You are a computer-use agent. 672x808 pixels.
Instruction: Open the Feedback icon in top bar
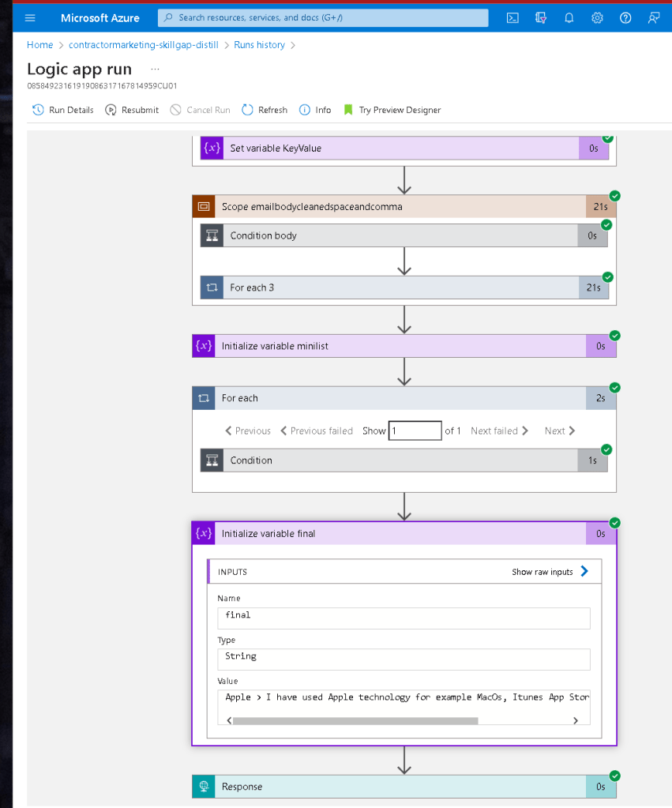pyautogui.click(x=654, y=18)
